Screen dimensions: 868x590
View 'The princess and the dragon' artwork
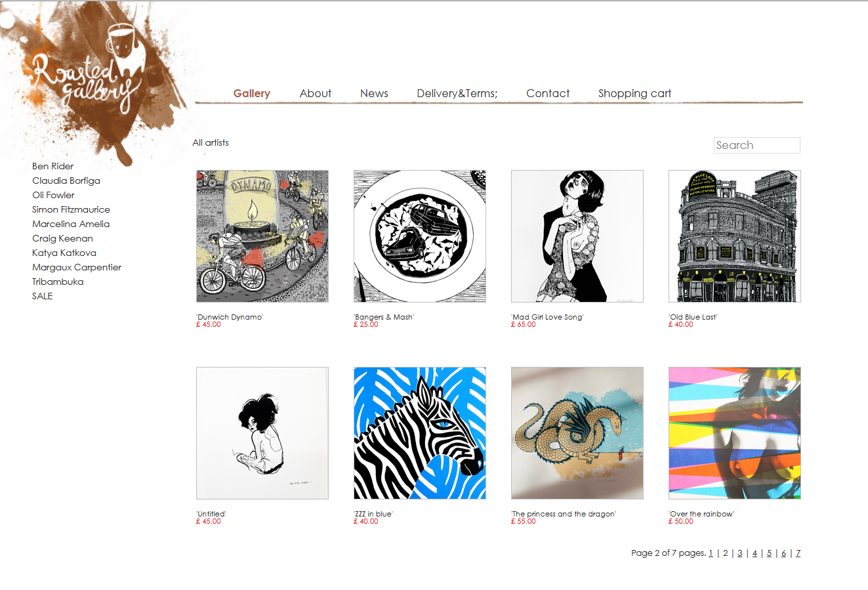(577, 433)
